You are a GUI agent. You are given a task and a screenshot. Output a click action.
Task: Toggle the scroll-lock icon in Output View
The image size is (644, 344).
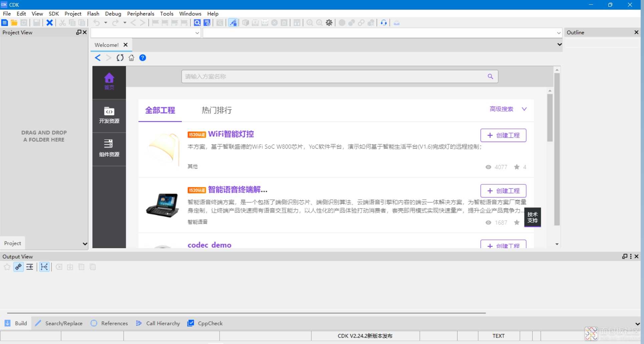pos(44,267)
